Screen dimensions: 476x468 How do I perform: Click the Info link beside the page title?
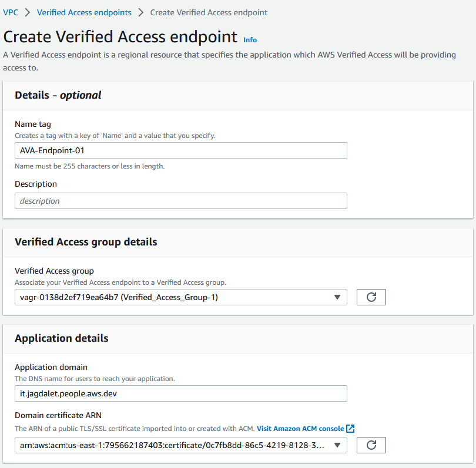[x=250, y=39]
